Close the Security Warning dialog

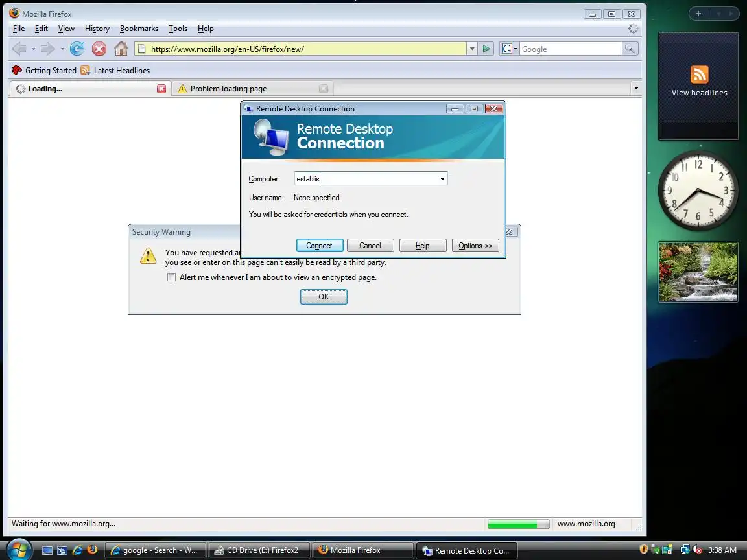pyautogui.click(x=509, y=232)
